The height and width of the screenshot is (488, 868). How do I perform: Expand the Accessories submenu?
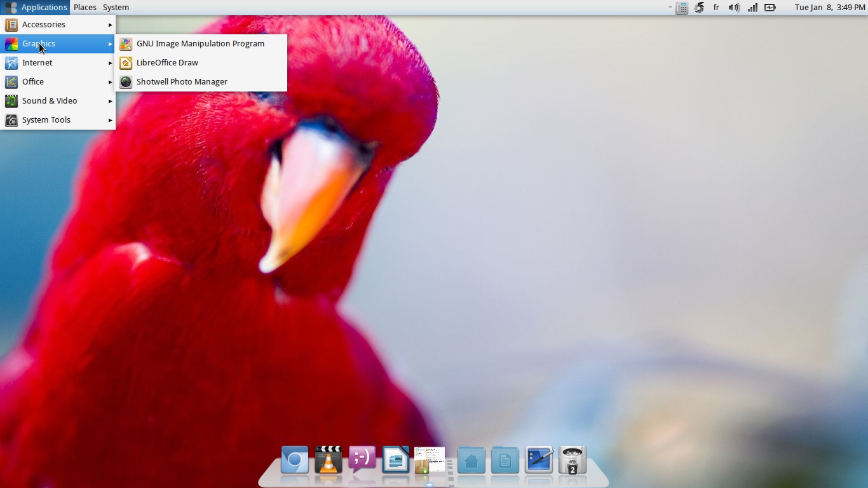coord(58,25)
